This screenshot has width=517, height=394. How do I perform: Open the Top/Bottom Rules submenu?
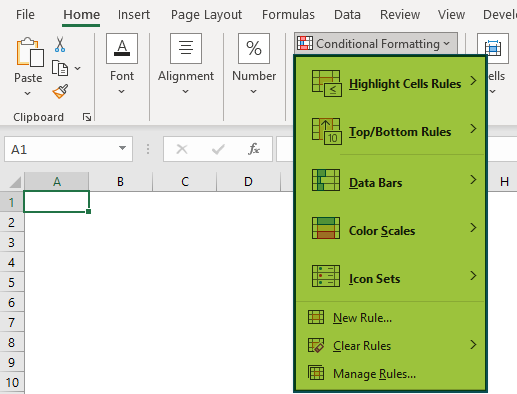(390, 131)
